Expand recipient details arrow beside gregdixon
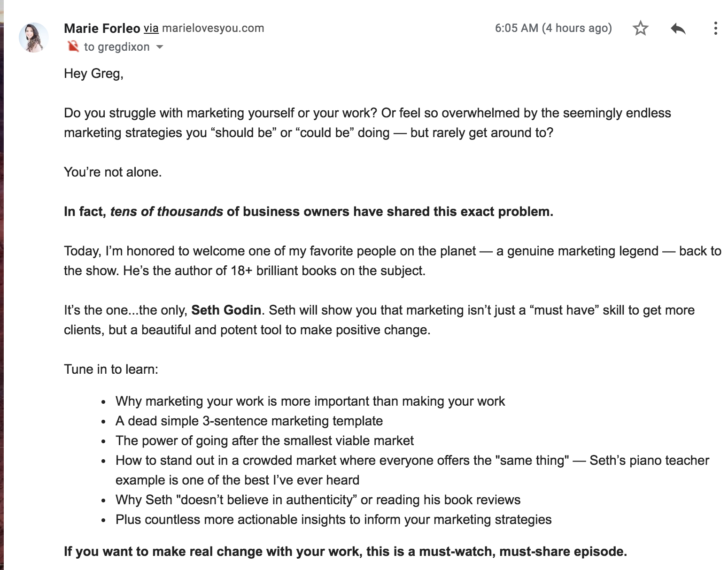The image size is (728, 570). pos(160,47)
